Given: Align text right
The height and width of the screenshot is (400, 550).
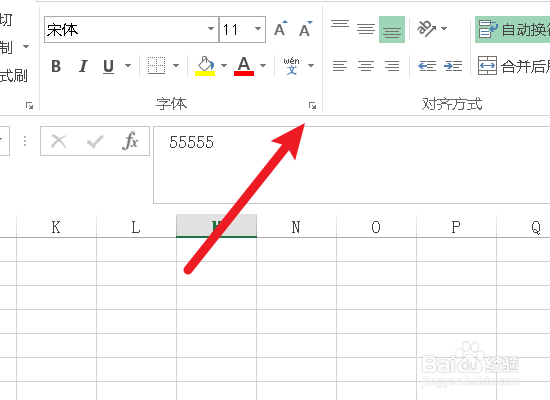Looking at the screenshot, I should coord(392,66).
